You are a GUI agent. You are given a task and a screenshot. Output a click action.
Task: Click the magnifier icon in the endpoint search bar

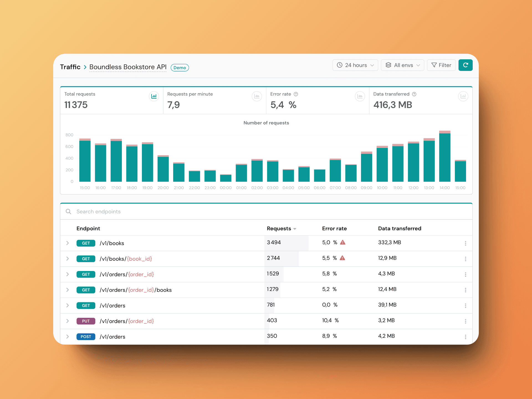coord(68,211)
